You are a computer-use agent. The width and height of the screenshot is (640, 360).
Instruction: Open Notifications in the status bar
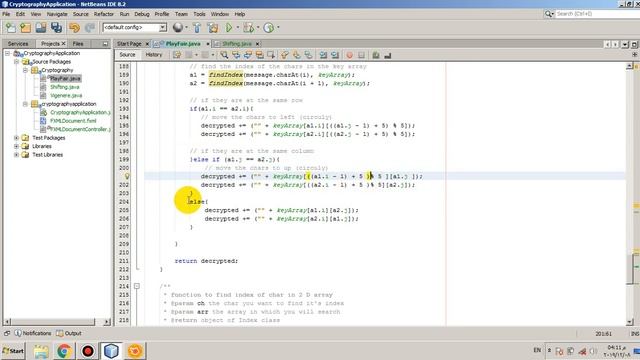click(33, 333)
